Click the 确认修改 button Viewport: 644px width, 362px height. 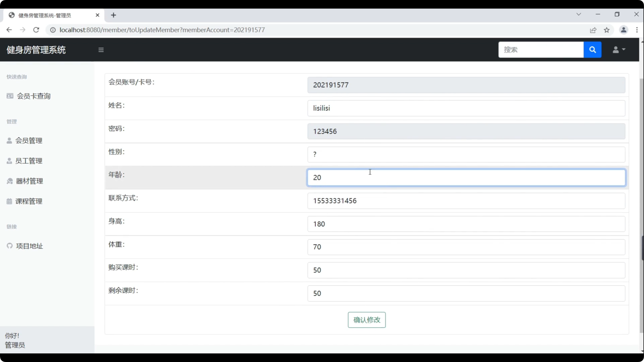pos(367,320)
